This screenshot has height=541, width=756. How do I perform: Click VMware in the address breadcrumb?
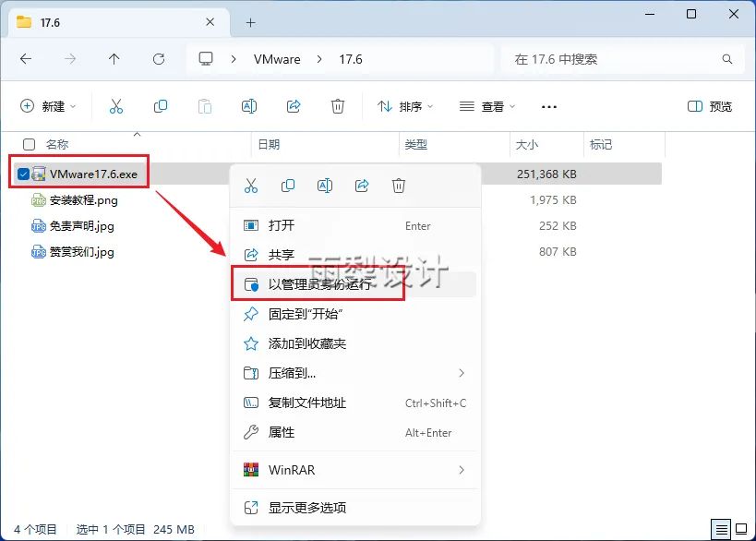[x=277, y=59]
